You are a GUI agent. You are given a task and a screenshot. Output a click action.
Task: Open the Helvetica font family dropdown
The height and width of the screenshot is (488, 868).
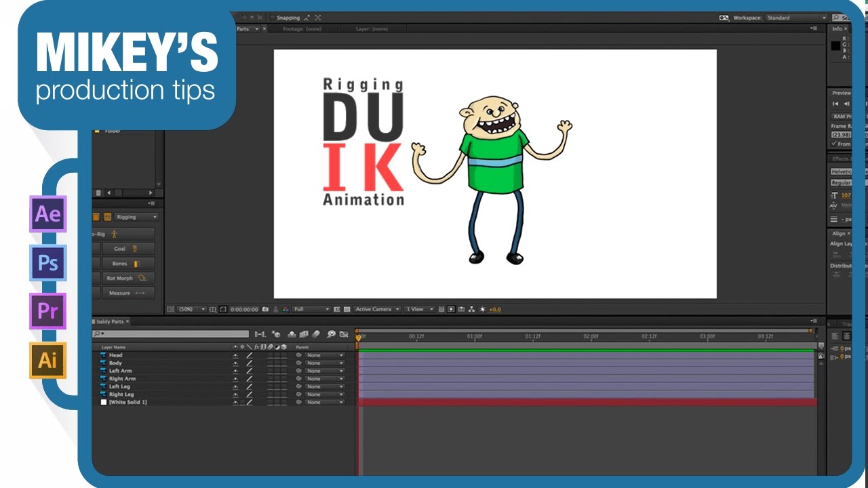coord(841,171)
